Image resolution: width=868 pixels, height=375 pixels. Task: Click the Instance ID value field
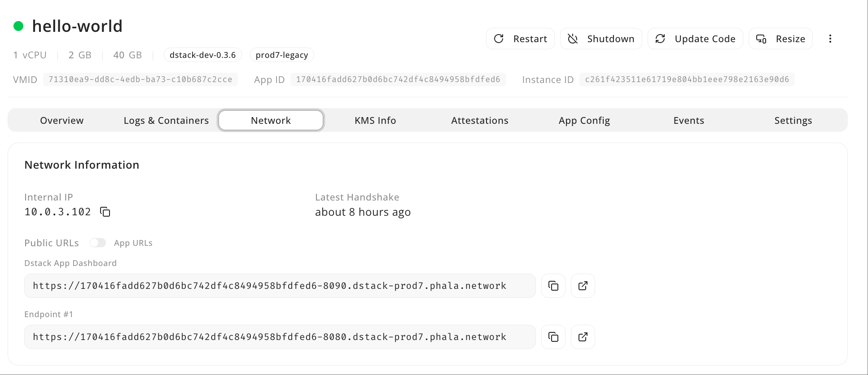pos(687,79)
